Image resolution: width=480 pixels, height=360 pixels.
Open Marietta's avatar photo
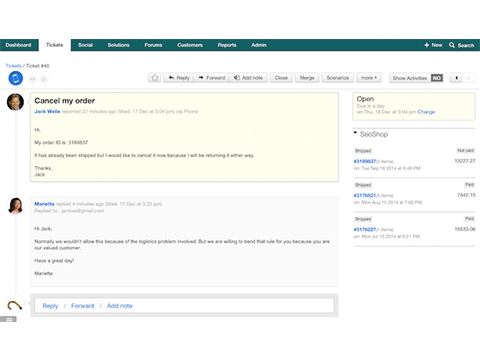pyautogui.click(x=15, y=205)
